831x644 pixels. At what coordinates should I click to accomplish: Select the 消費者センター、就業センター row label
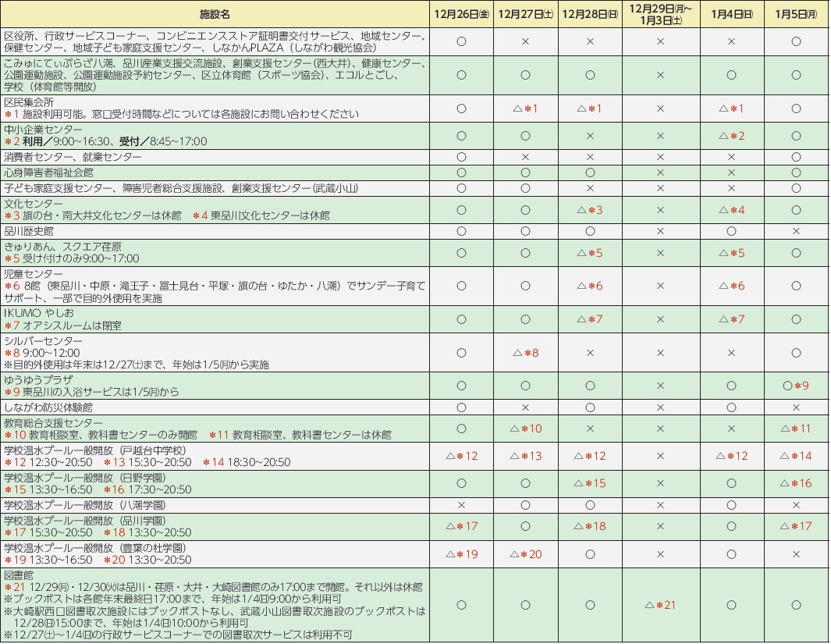pyautogui.click(x=73, y=158)
